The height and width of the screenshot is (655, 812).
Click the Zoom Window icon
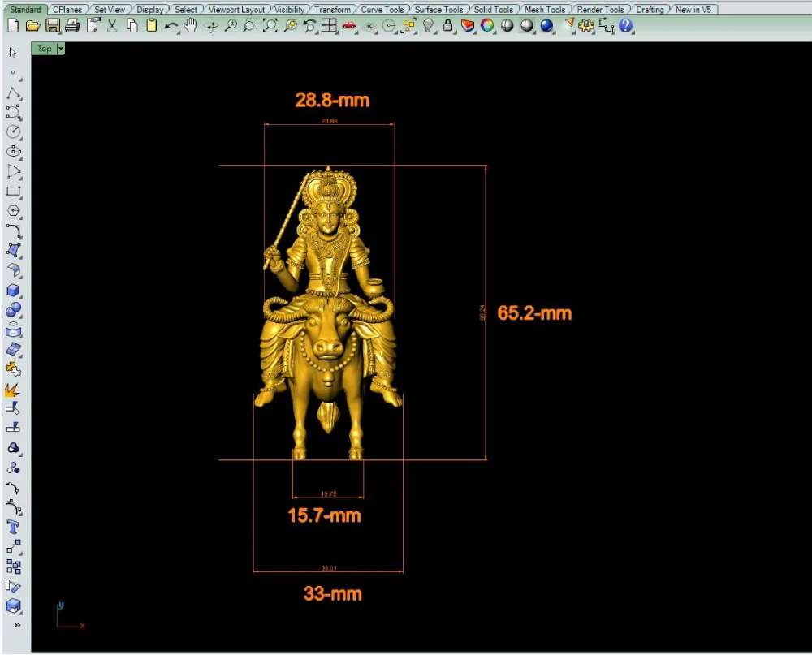click(250, 25)
